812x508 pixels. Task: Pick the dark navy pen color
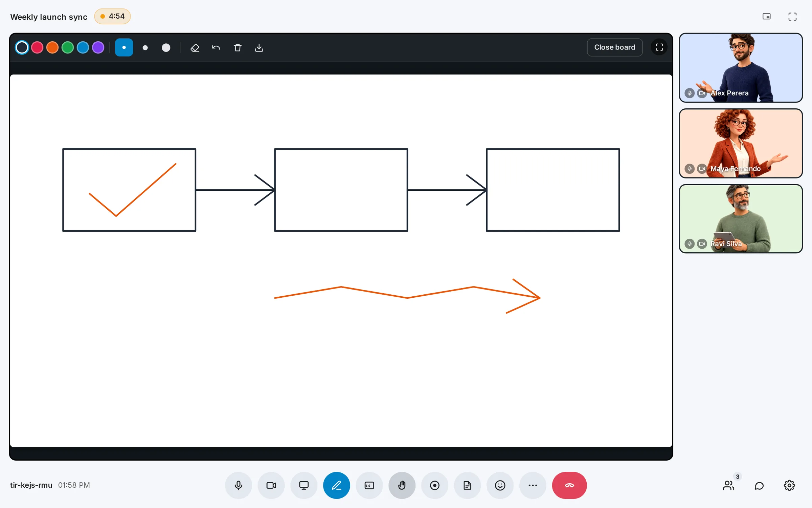click(x=22, y=47)
